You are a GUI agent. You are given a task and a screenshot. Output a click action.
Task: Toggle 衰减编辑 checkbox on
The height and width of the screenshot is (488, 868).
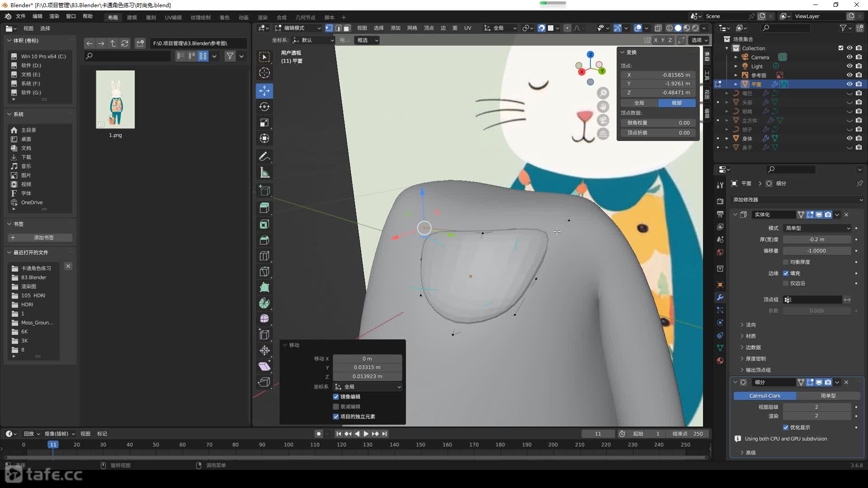[335, 406]
